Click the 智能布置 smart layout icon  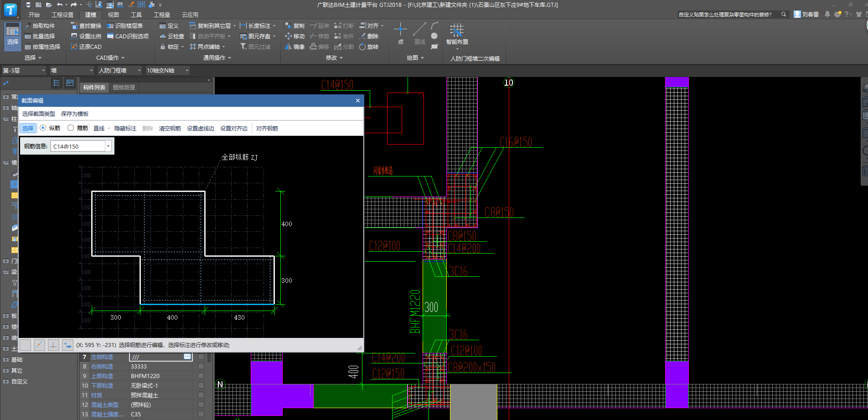[457, 31]
